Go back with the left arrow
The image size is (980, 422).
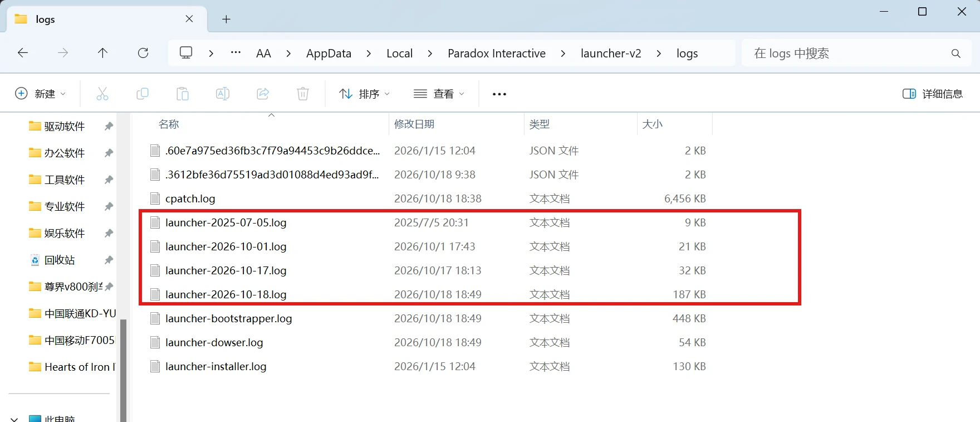coord(23,53)
